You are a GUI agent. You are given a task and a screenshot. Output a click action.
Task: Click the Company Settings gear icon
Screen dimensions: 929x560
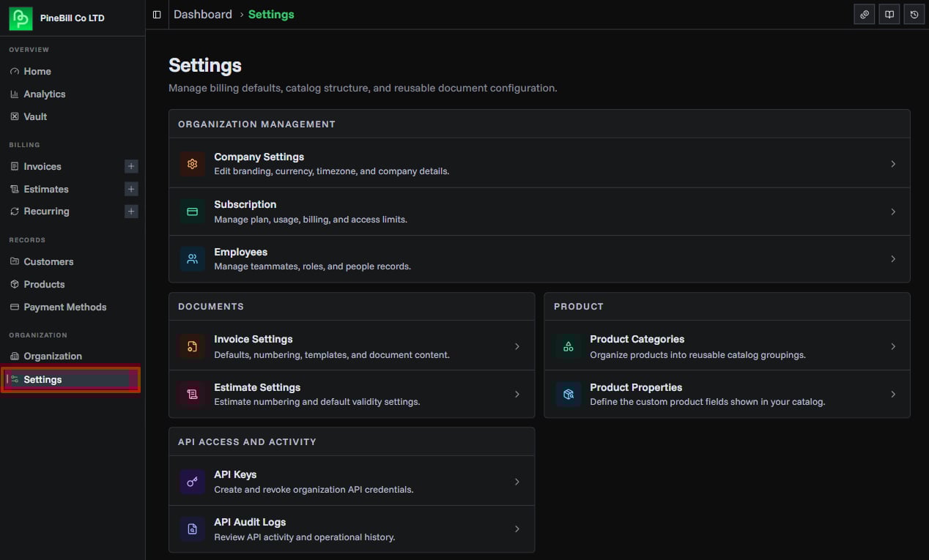pos(193,164)
